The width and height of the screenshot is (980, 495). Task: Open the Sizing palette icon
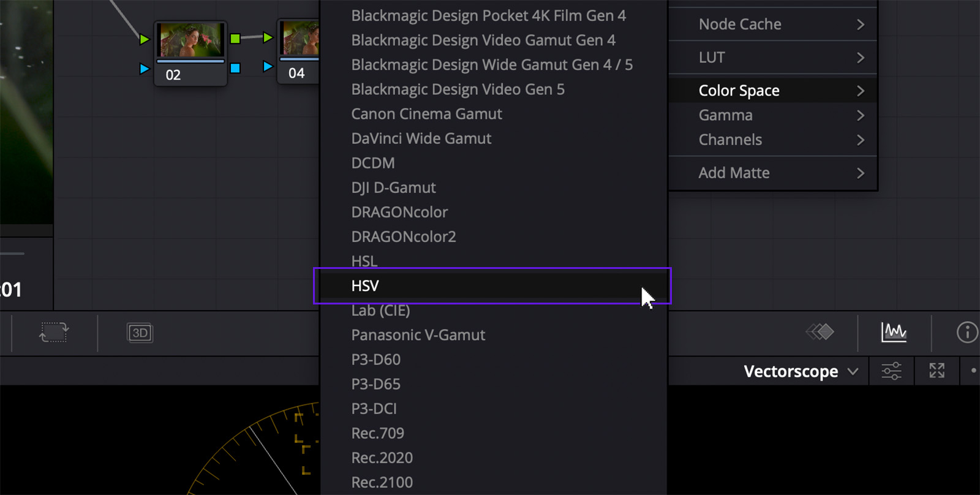point(54,332)
